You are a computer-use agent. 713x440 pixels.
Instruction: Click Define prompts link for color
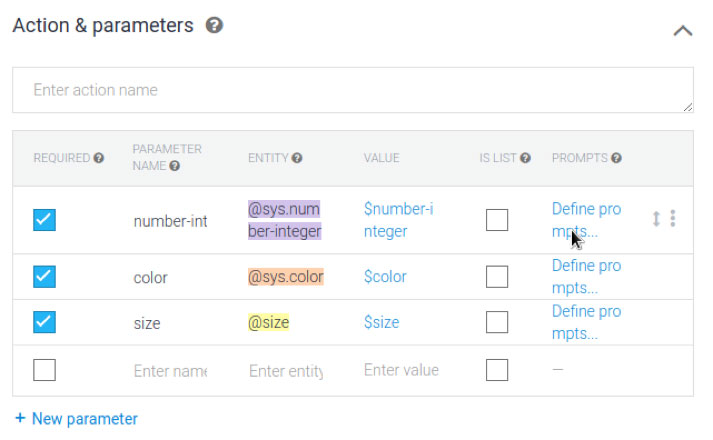[586, 277]
